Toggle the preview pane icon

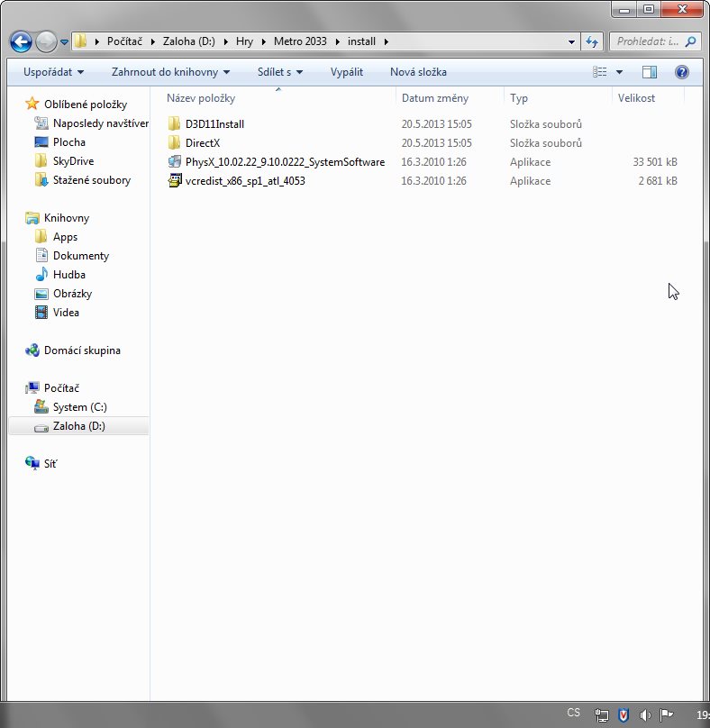click(x=650, y=72)
